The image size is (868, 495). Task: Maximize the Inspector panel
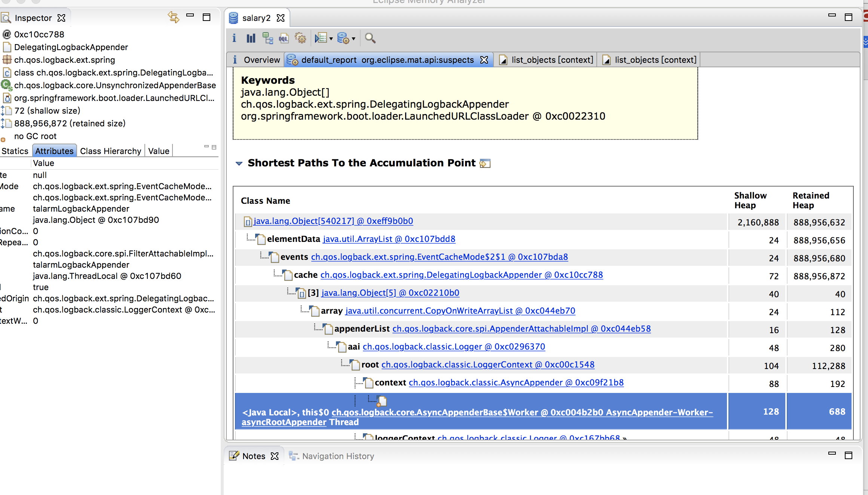point(207,17)
